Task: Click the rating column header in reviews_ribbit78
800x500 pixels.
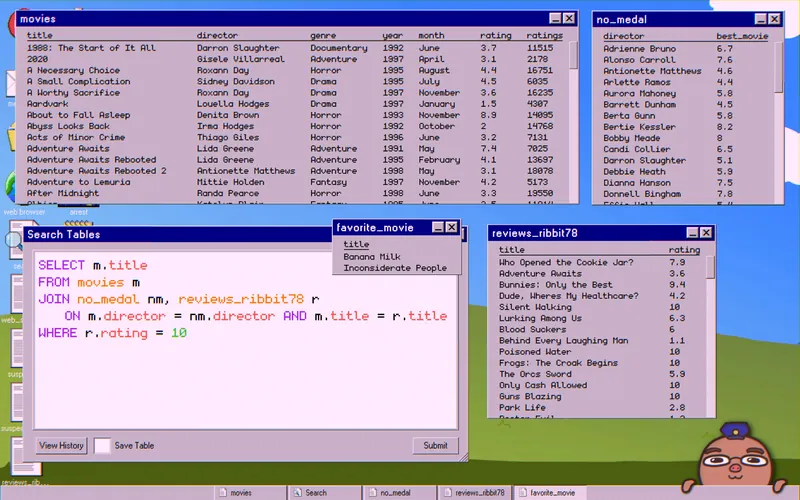Action: click(684, 249)
